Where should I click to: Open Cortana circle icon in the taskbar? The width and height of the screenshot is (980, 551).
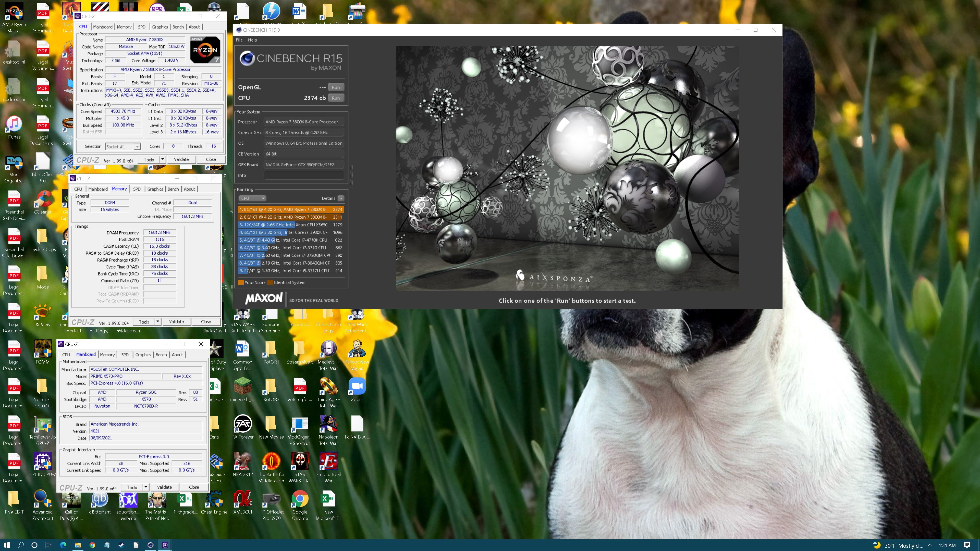34,545
